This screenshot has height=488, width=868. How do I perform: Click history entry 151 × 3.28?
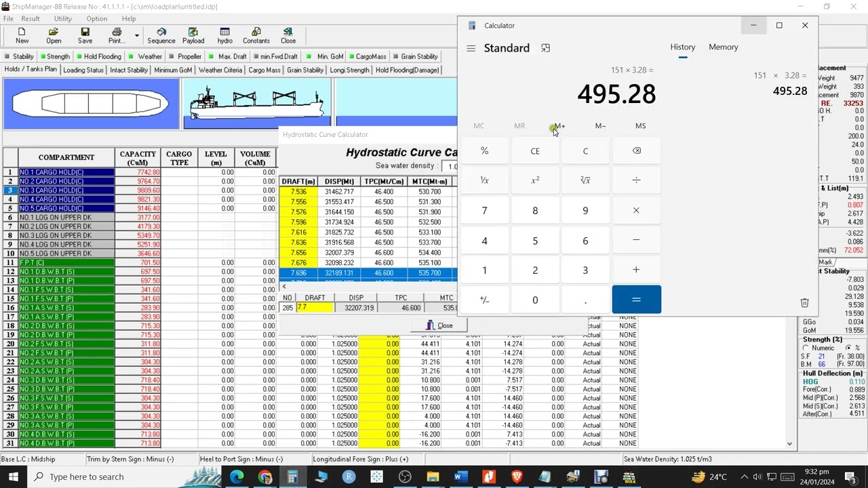(x=780, y=84)
